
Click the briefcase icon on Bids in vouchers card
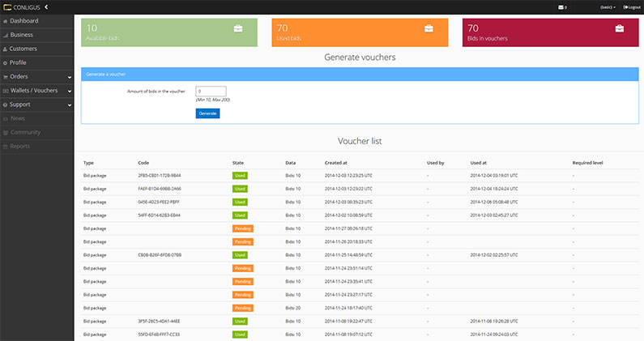tap(619, 28)
